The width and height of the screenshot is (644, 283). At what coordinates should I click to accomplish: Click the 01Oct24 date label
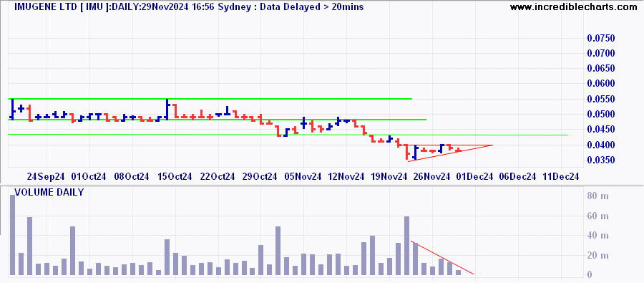click(x=89, y=177)
